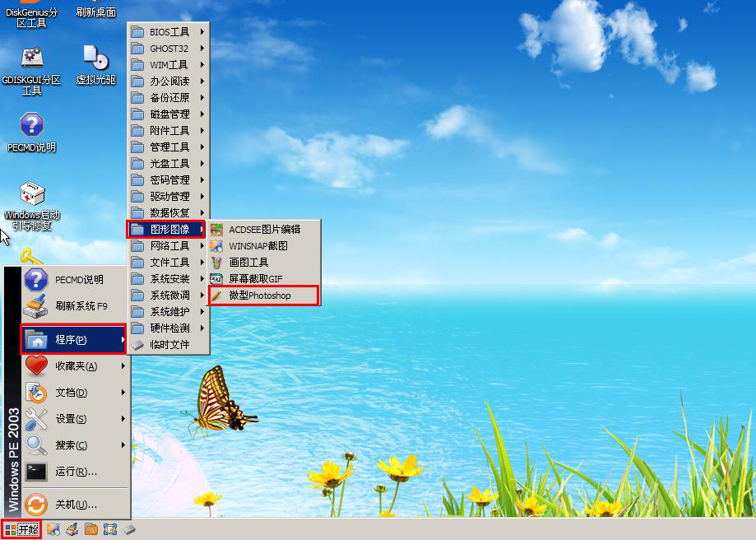The image size is (756, 540).
Task: Open the GHOST32 program folder
Action: (x=169, y=49)
